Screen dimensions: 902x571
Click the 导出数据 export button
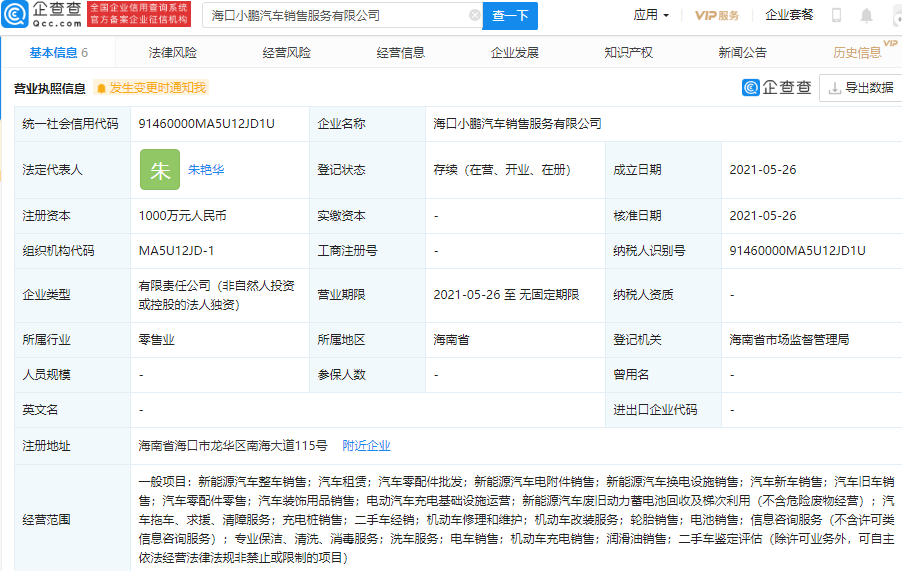pyautogui.click(x=860, y=88)
